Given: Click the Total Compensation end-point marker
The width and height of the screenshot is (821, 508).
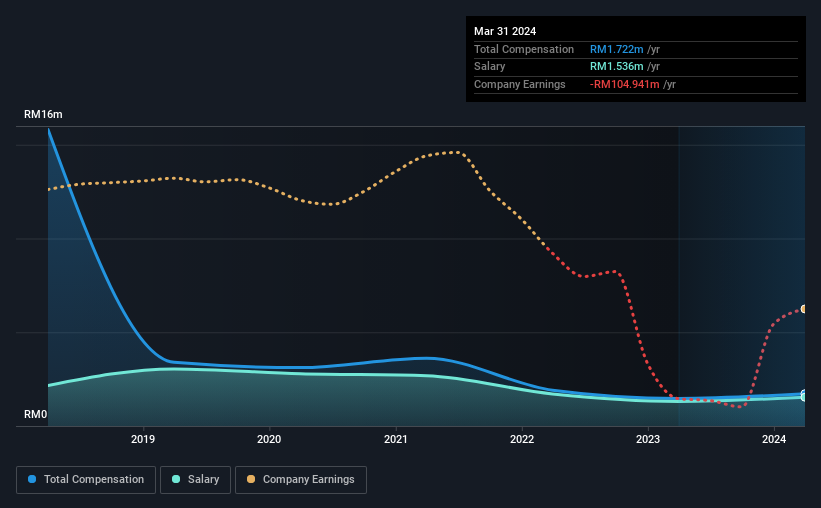Looking at the screenshot, I should 804,393.
